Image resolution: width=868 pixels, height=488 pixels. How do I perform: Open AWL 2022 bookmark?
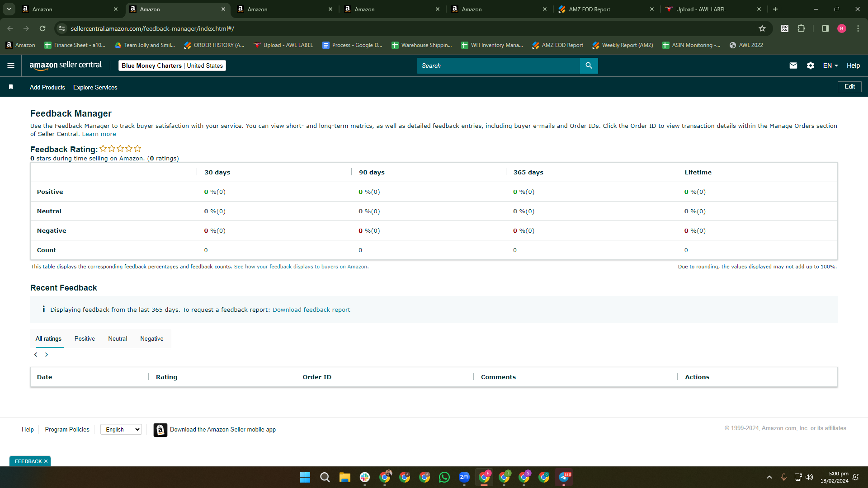pyautogui.click(x=746, y=45)
